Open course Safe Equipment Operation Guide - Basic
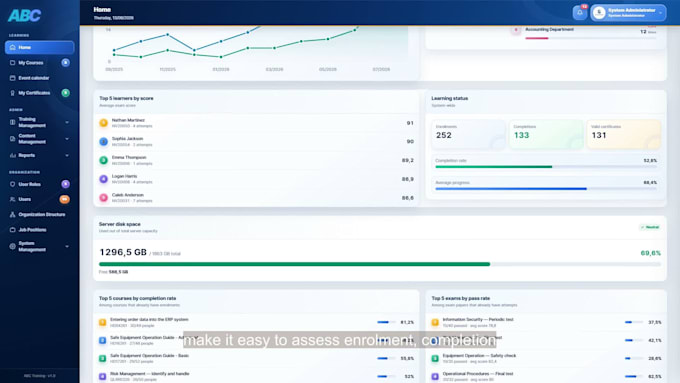This screenshot has height=383, width=680. pyautogui.click(x=256, y=358)
